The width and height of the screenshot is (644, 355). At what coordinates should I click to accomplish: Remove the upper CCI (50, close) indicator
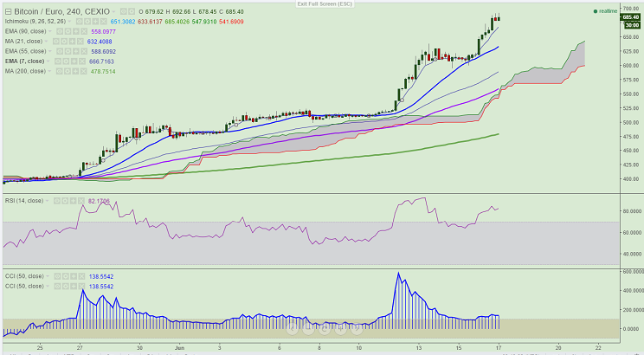click(x=80, y=276)
